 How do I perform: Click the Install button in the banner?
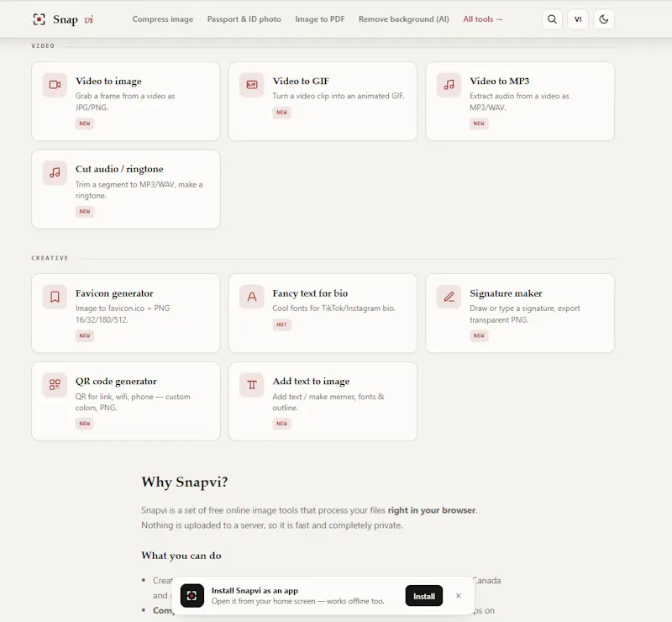424,596
